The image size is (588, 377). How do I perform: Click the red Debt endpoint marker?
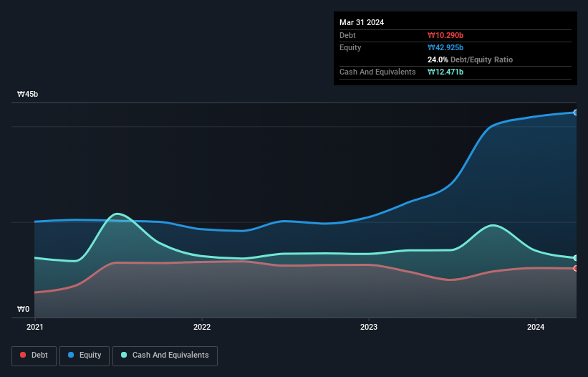click(576, 268)
